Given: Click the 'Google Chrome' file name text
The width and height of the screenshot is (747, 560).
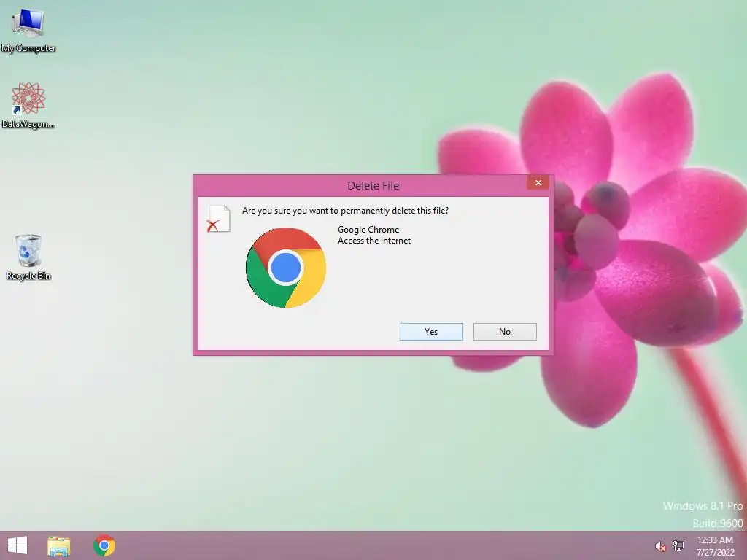Looking at the screenshot, I should click(368, 230).
